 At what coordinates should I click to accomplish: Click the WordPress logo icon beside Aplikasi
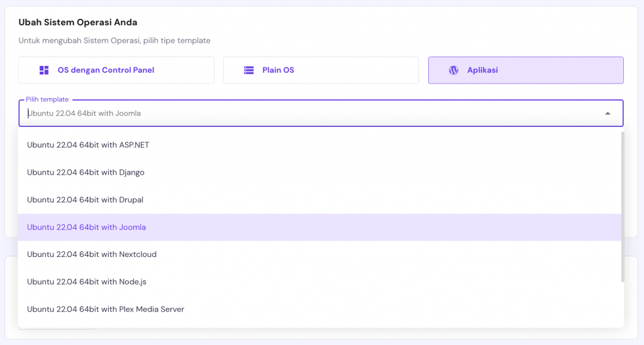pos(453,70)
